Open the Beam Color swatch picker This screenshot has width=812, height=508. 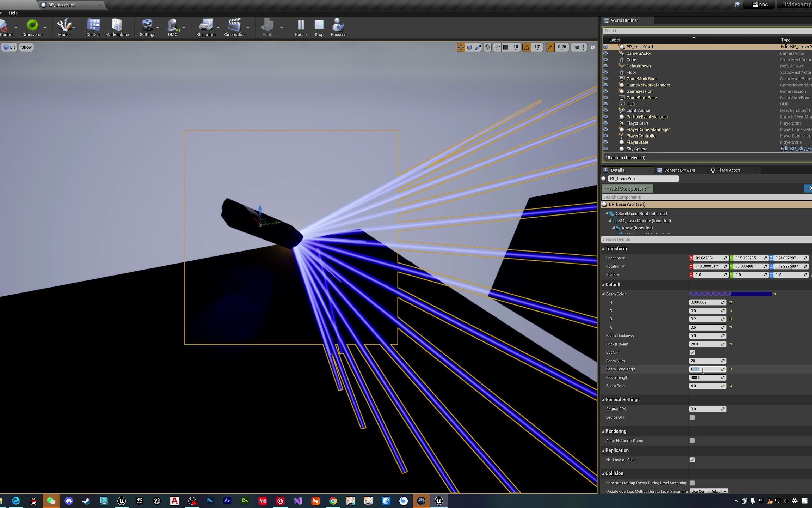click(730, 294)
